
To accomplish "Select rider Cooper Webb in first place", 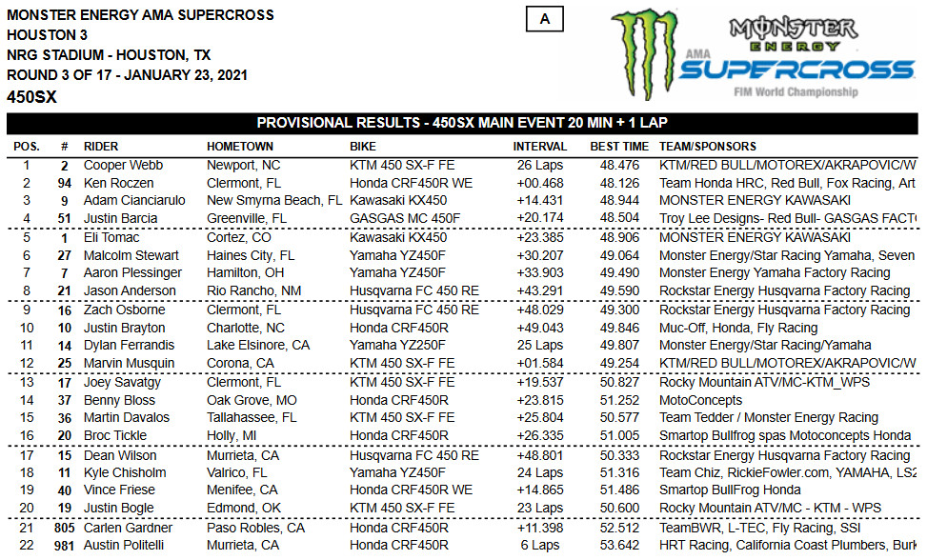I will 123,166.
